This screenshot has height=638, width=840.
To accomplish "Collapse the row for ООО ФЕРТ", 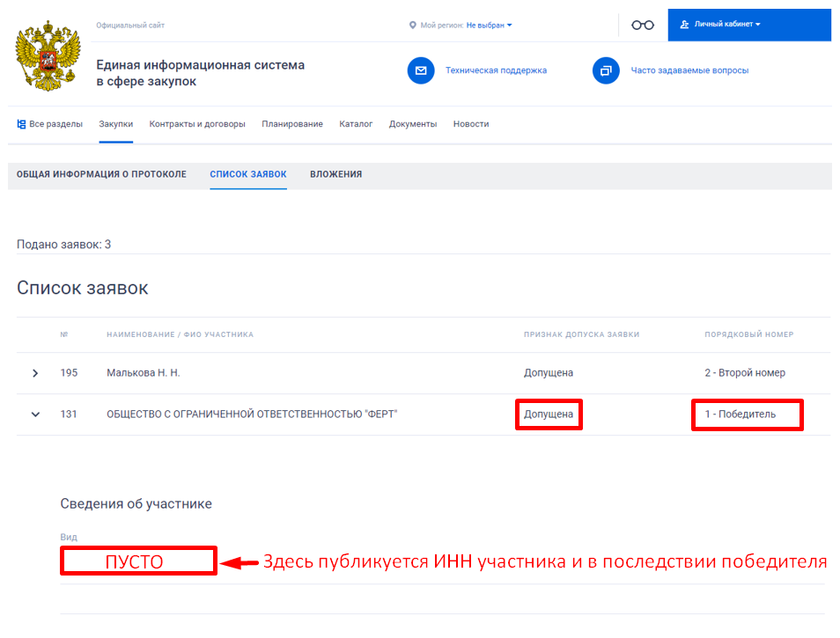I will point(35,414).
